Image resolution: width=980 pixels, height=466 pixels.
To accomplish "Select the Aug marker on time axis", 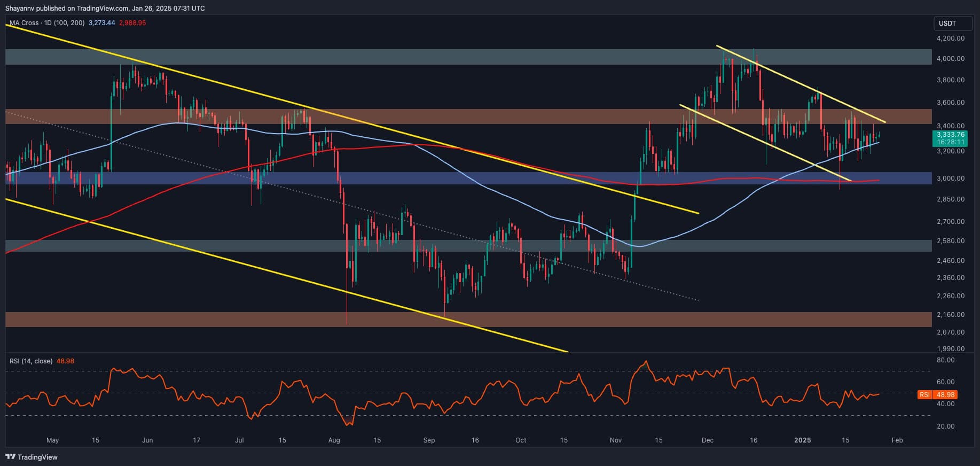I will 334,440.
